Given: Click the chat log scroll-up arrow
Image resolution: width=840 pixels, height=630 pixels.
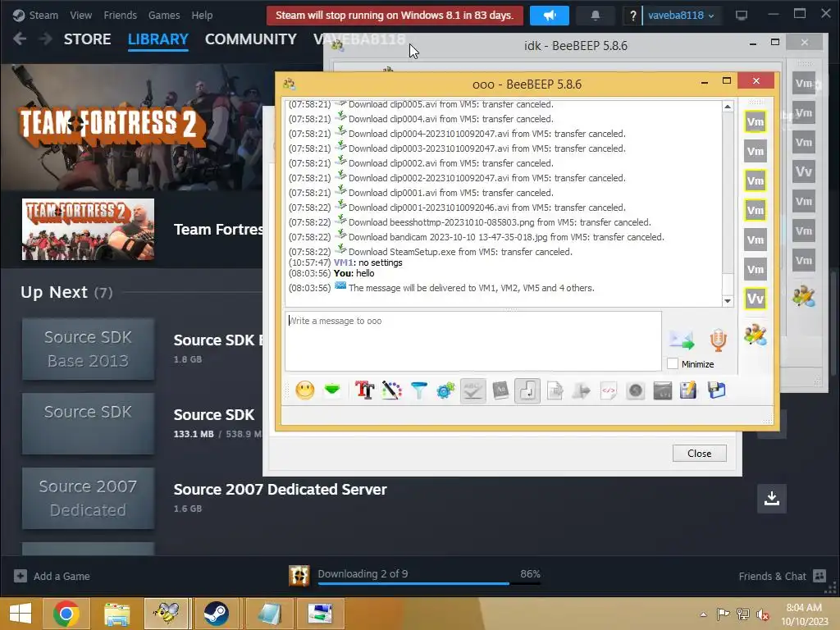Looking at the screenshot, I should [x=728, y=107].
